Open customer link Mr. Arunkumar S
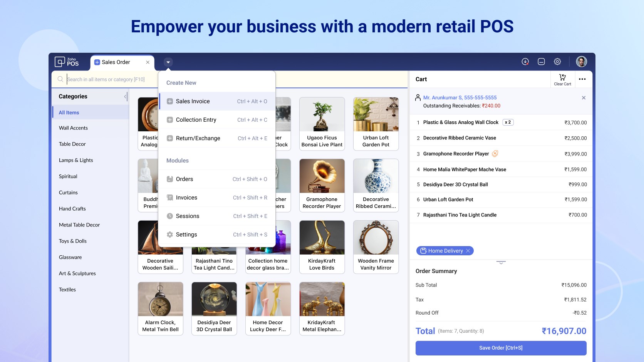This screenshot has width=644, height=362. coord(460,98)
